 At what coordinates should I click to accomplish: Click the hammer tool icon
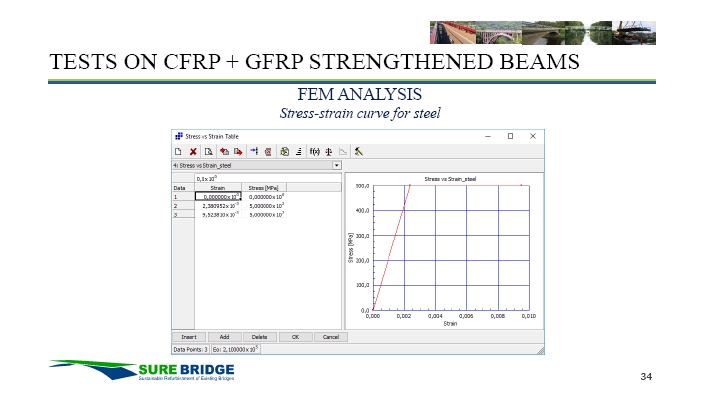pos(358,152)
